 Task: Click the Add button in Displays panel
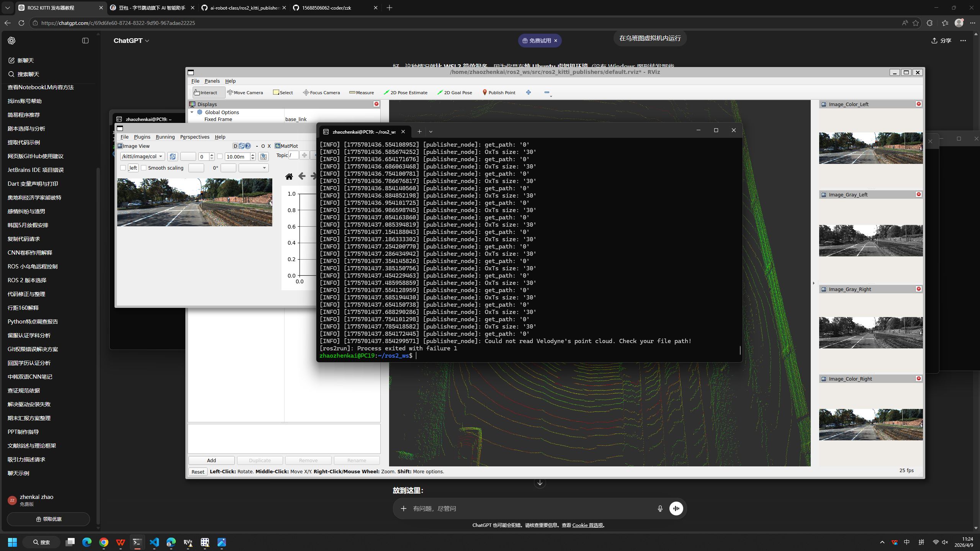(x=211, y=460)
